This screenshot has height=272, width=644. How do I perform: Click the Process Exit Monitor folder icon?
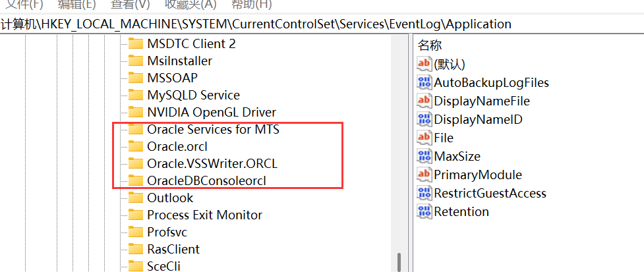click(x=135, y=215)
